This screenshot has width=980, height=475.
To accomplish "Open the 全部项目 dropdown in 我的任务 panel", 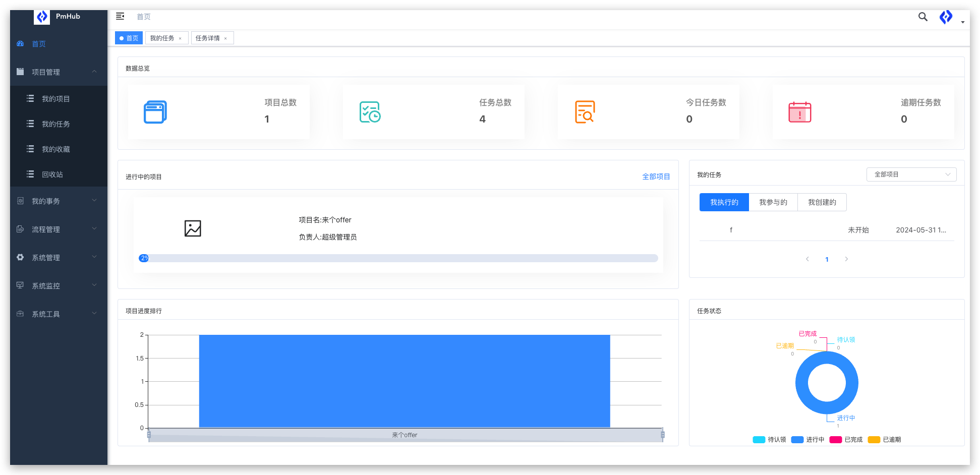I will 911,174.
